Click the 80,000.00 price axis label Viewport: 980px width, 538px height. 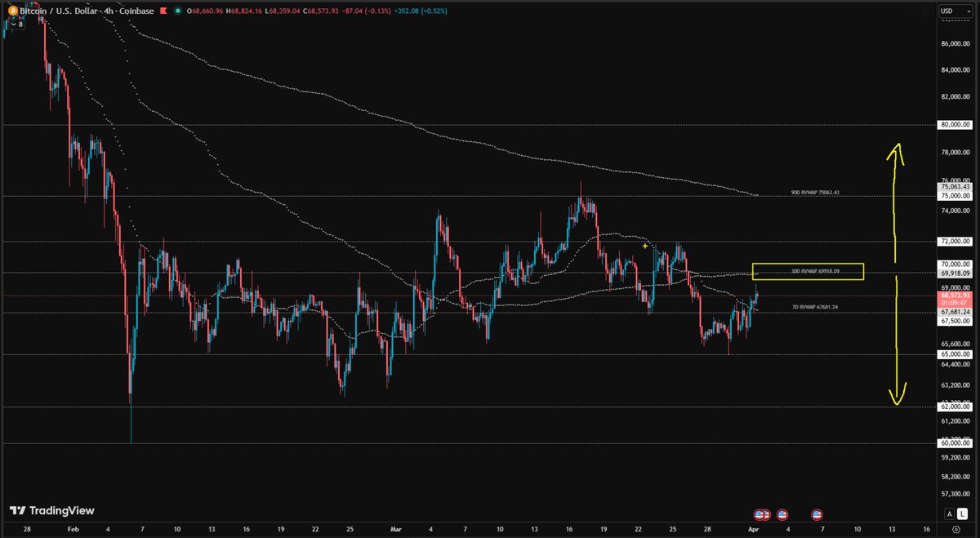(x=955, y=125)
